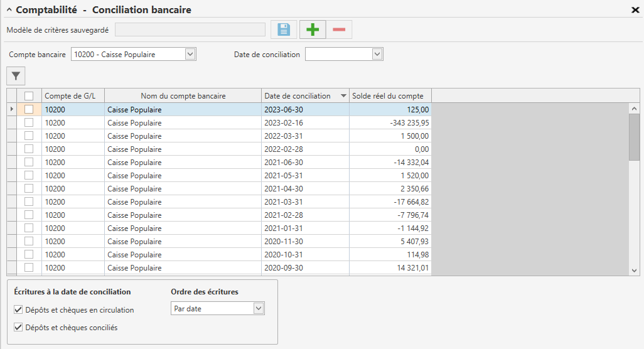The width and height of the screenshot is (644, 349).
Task: Sort by the Solde réel du compte header
Action: (390, 96)
